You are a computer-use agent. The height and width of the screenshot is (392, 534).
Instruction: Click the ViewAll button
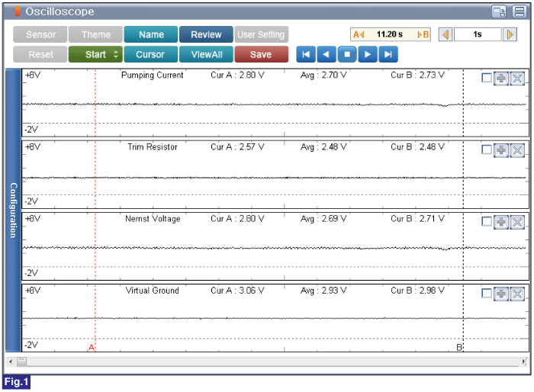(206, 54)
